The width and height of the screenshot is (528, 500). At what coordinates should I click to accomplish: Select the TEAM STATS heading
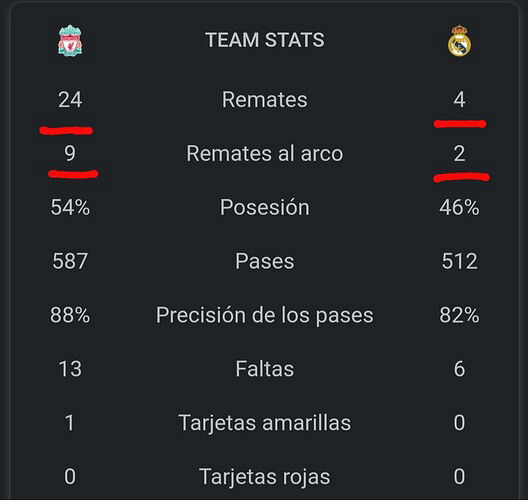tap(265, 40)
